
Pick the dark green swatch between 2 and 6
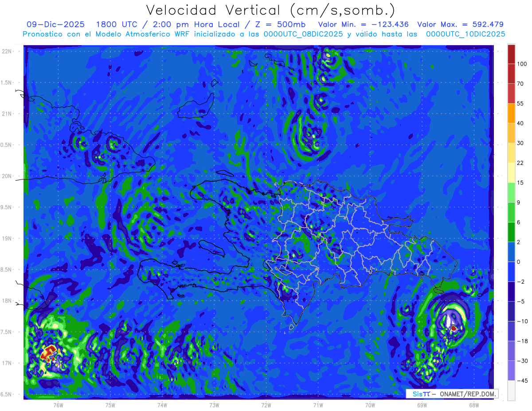[x=511, y=232]
